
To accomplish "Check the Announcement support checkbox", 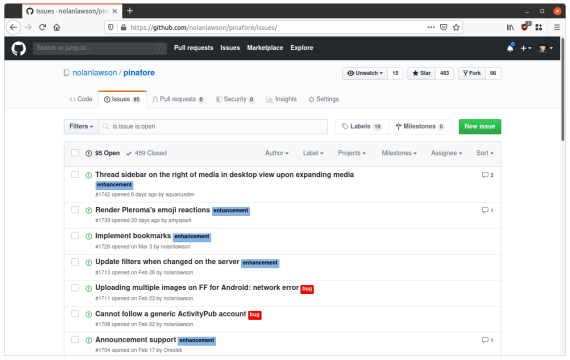I will tap(75, 340).
